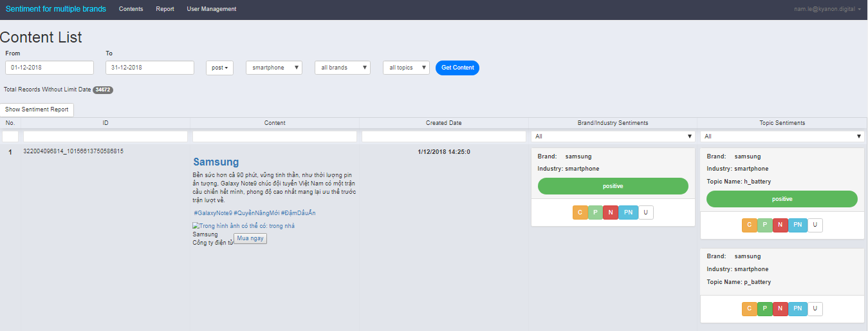
Task: Focus the To date field
Action: (150, 68)
